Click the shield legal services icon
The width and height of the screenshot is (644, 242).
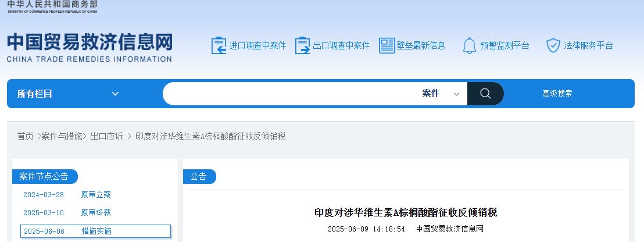pos(553,45)
